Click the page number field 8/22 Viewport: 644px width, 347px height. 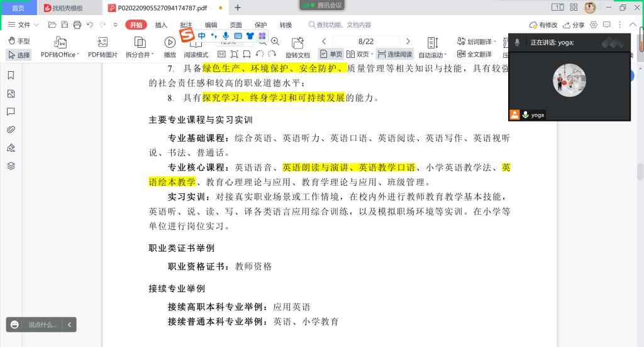click(365, 42)
